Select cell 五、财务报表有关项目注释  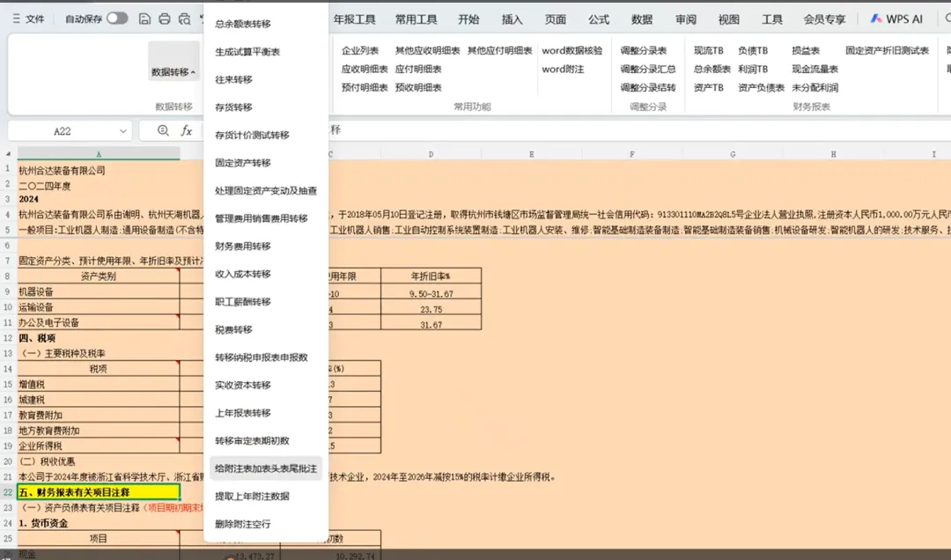[99, 492]
